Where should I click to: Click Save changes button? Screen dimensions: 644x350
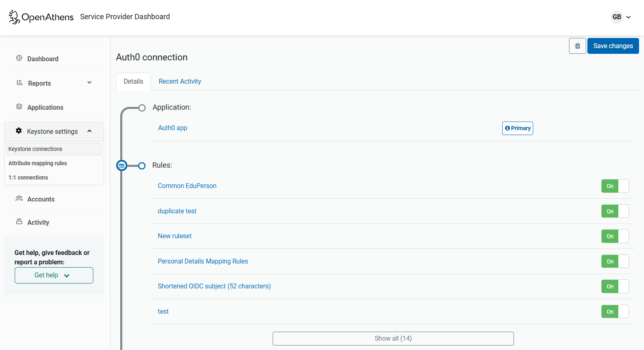tap(613, 46)
